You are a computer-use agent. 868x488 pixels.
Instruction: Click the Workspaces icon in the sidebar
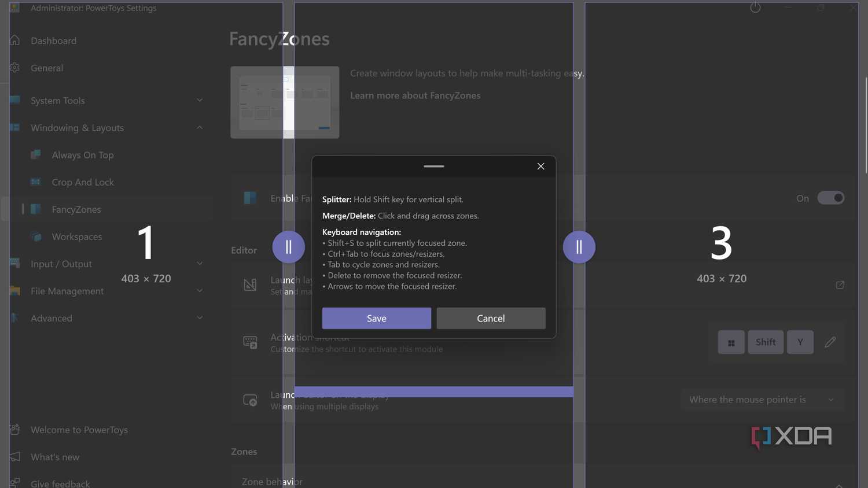(36, 236)
